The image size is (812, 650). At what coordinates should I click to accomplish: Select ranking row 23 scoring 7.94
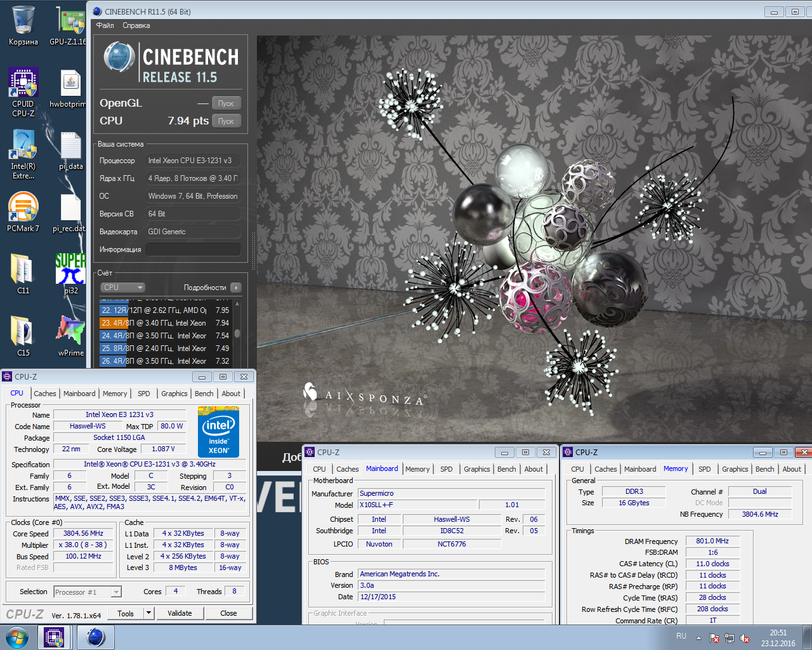[166, 323]
